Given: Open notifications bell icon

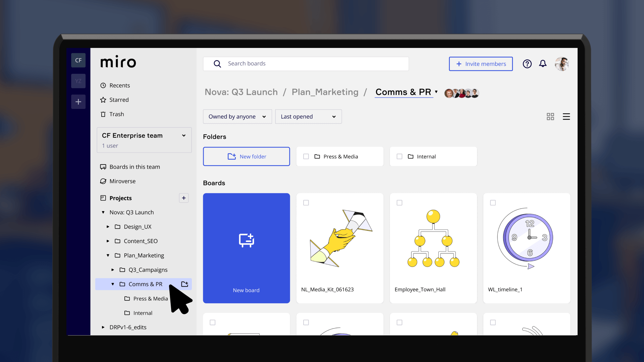Looking at the screenshot, I should (x=543, y=64).
